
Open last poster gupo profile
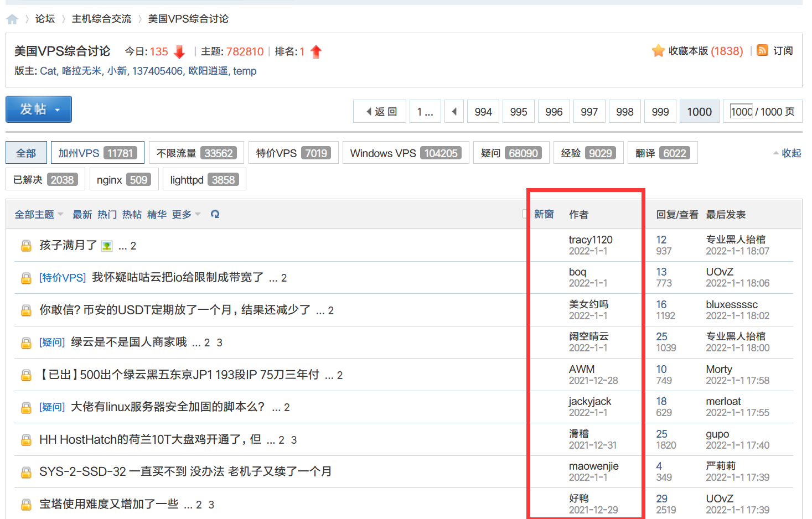pyautogui.click(x=717, y=434)
